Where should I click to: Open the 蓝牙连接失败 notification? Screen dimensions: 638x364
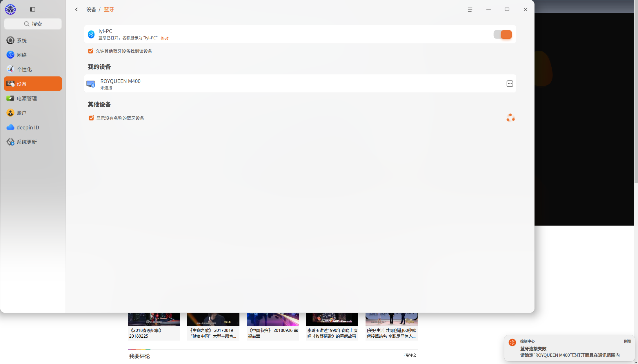pyautogui.click(x=569, y=349)
